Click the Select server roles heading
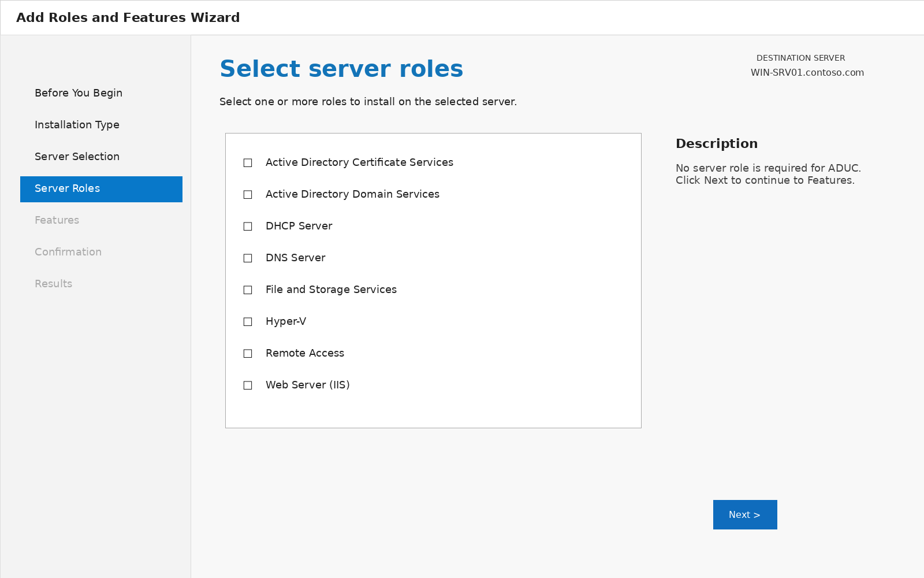The image size is (924, 578). point(341,69)
